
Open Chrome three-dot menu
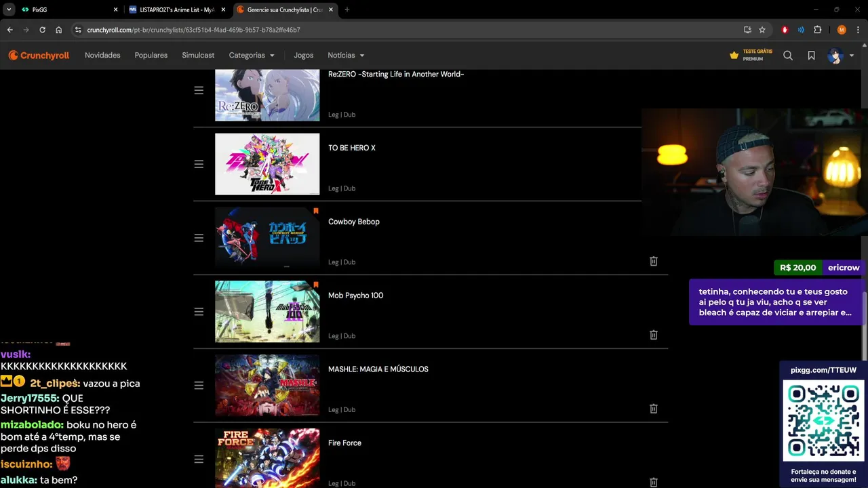point(858,30)
